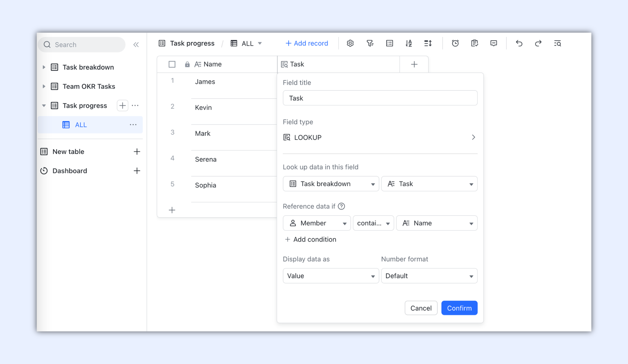
Task: Open the Name condition value dropdown
Action: coord(437,223)
